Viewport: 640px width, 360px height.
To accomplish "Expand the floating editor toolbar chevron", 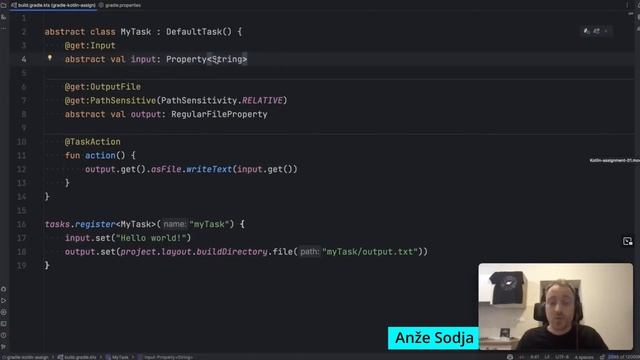I will point(606,31).
